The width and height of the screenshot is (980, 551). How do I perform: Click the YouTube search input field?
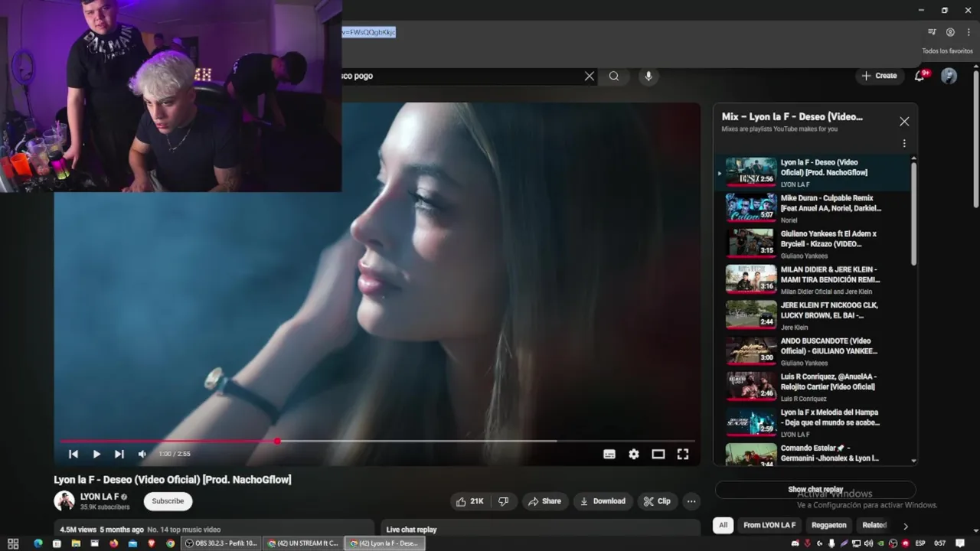tap(463, 76)
